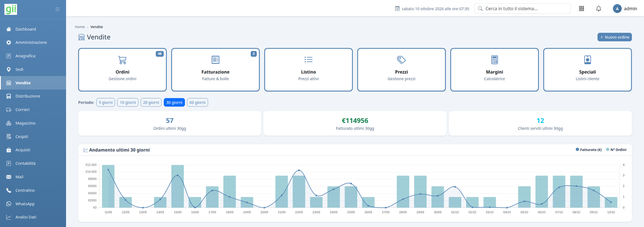Click the admin avatar circle
644x227 pixels.
[x=617, y=8]
